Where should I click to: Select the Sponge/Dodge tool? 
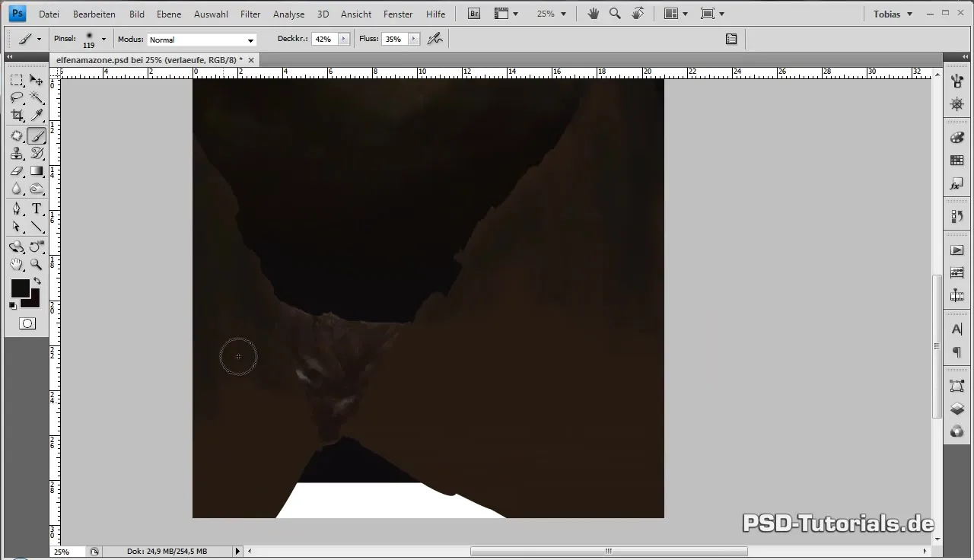point(36,189)
